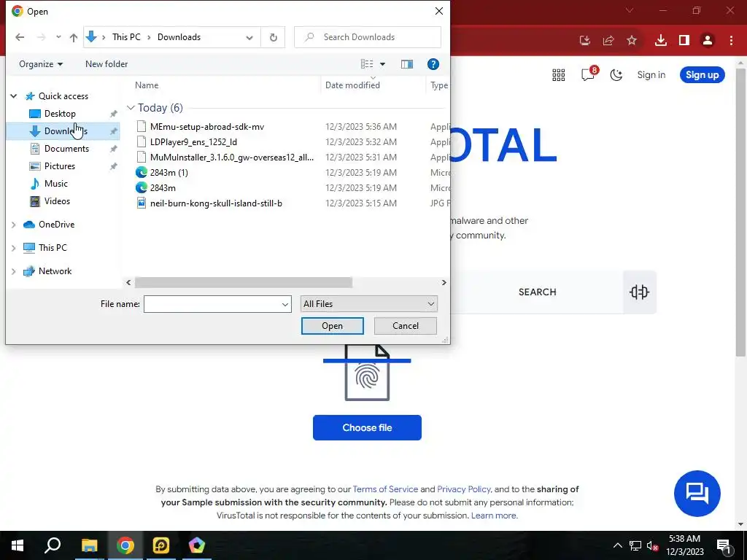Open Windows Start menu
This screenshot has height=560, width=747.
(18, 545)
